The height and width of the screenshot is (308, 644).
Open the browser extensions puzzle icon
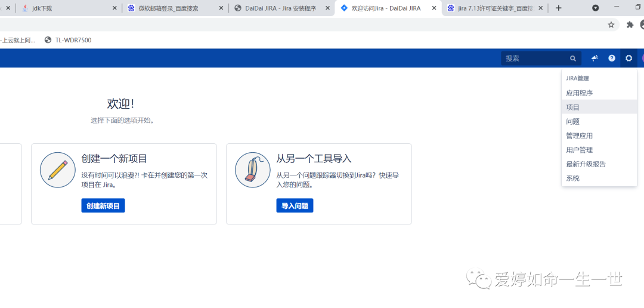pos(630,24)
